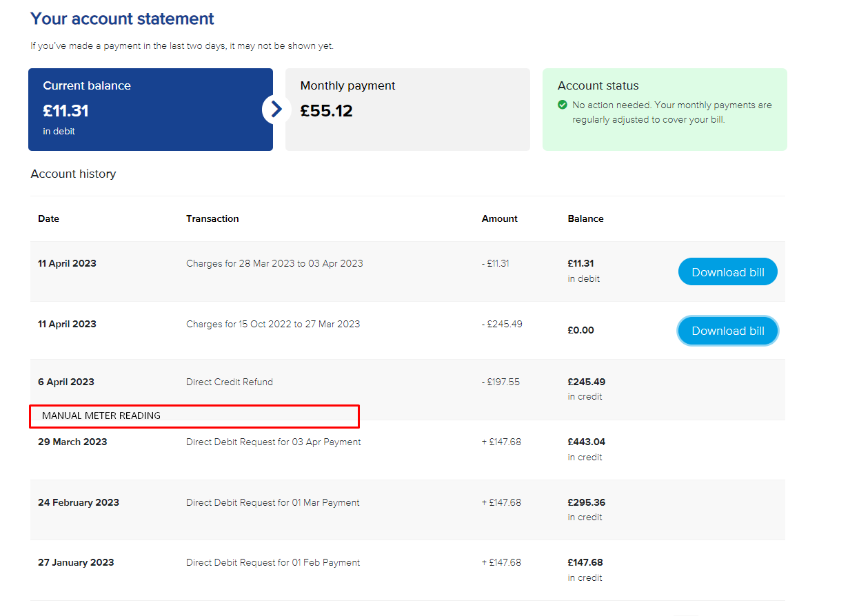Screen dimensions: 859x616
Task: Click the Amount column header
Action: tap(500, 218)
